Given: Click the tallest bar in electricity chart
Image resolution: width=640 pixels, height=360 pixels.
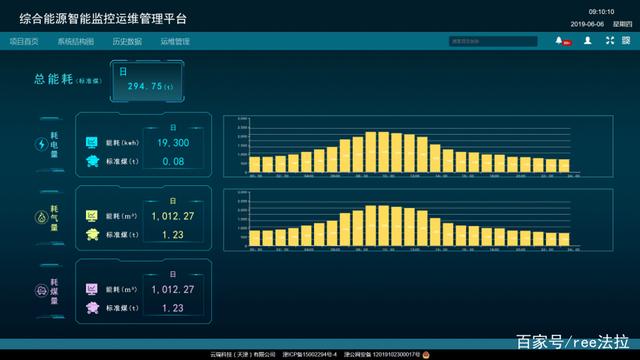Looking at the screenshot, I should click(x=371, y=152).
